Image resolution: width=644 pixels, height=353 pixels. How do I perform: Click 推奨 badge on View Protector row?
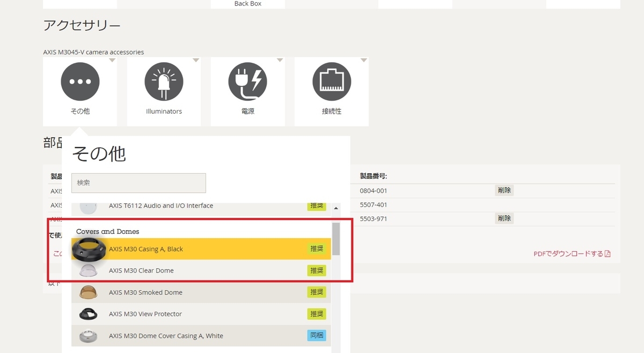pyautogui.click(x=317, y=314)
